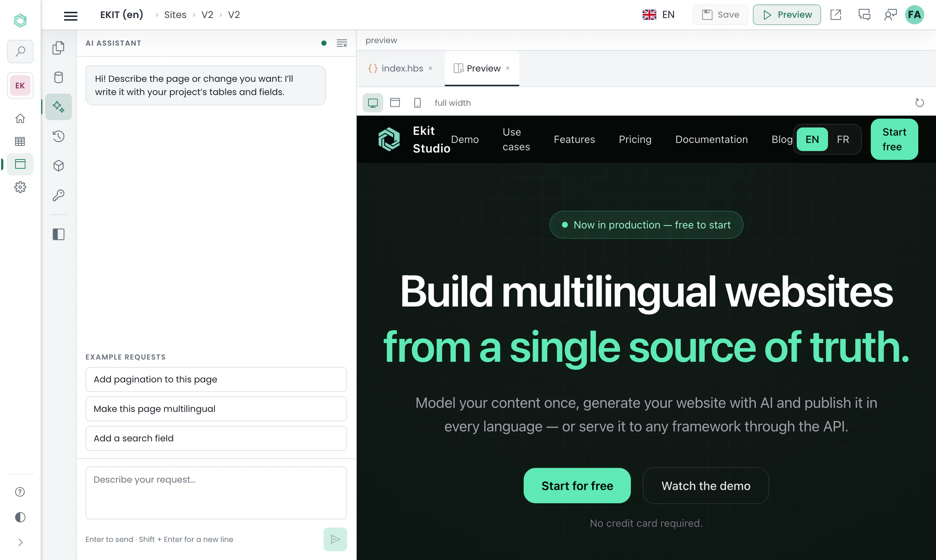Open the cube components icon panel
This screenshot has height=560, width=936.
pos(59,166)
